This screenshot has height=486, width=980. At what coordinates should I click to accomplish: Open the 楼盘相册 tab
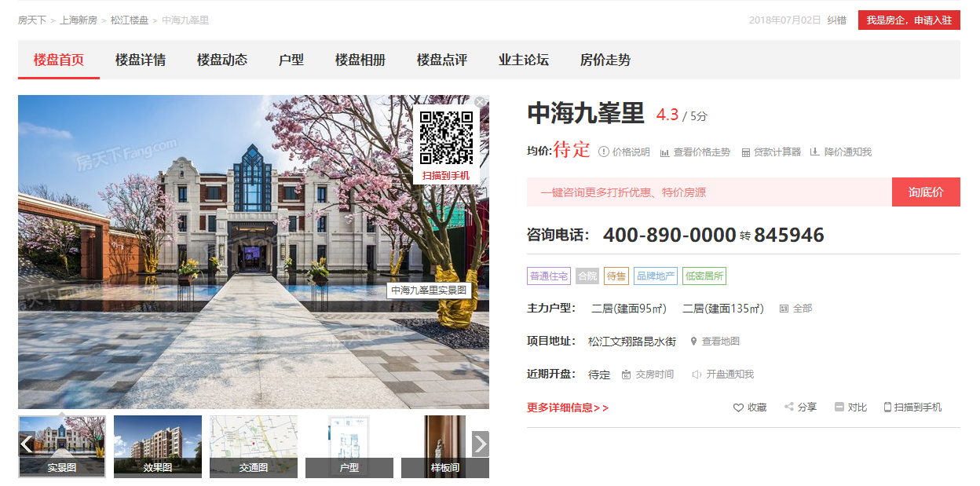point(360,60)
